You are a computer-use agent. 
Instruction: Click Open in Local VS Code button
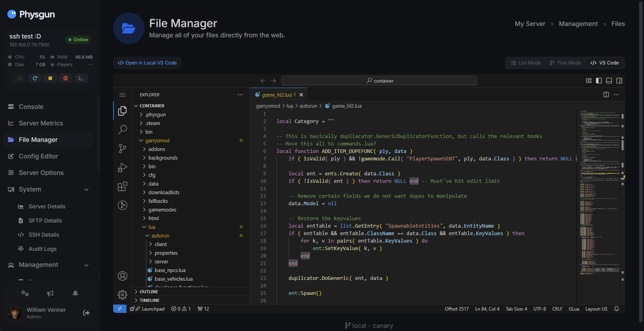(x=147, y=63)
